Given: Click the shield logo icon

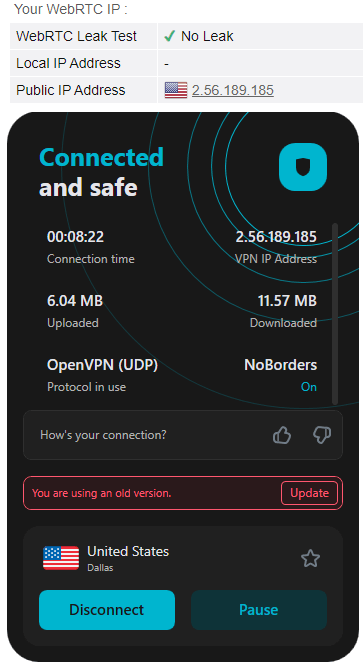Looking at the screenshot, I should (x=302, y=167).
